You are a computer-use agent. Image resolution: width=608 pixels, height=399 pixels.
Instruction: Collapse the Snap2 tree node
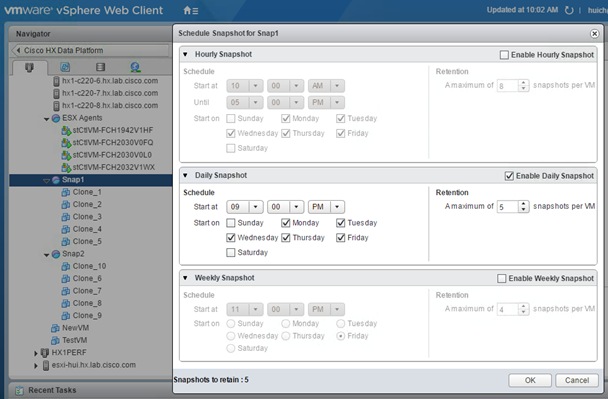click(47, 254)
